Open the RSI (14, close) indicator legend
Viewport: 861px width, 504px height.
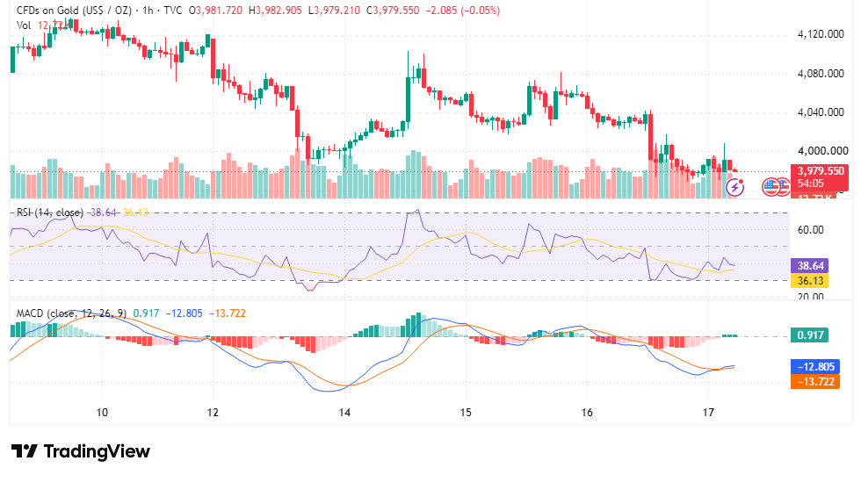pyautogui.click(x=50, y=212)
